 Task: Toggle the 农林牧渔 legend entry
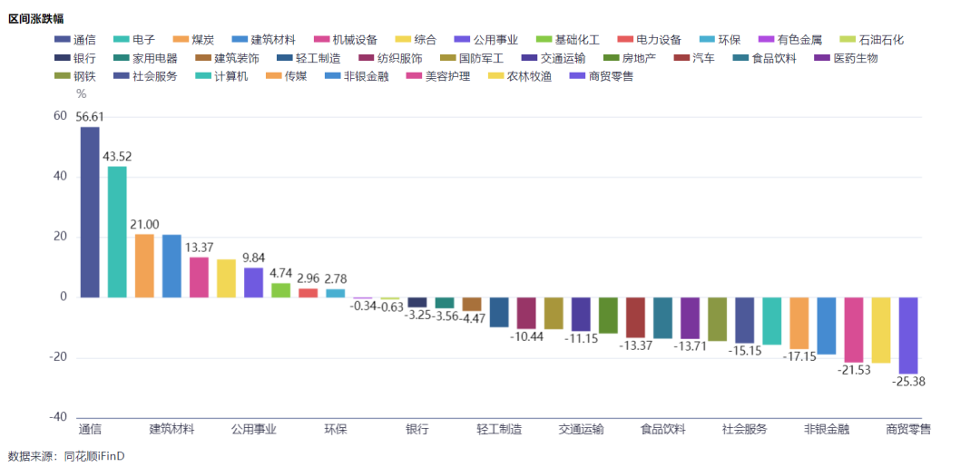coord(520,78)
